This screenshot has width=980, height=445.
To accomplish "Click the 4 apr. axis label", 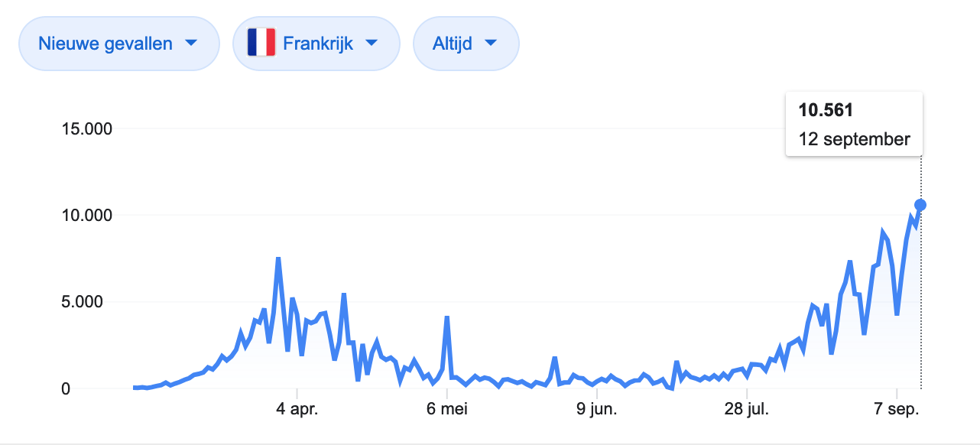I will pyautogui.click(x=297, y=409).
